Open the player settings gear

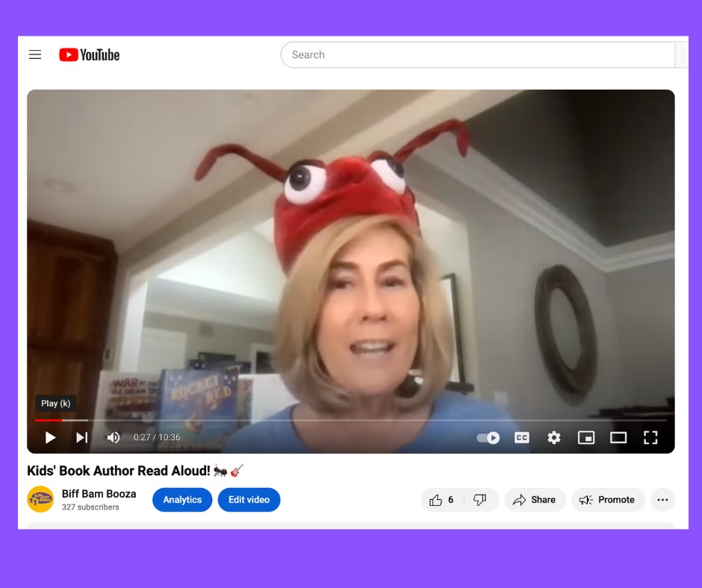(554, 437)
